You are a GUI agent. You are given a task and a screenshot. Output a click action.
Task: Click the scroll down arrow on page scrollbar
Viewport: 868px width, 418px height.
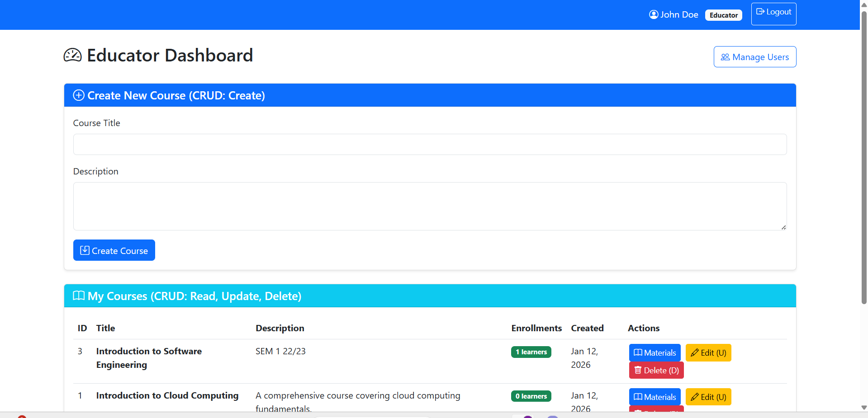864,407
